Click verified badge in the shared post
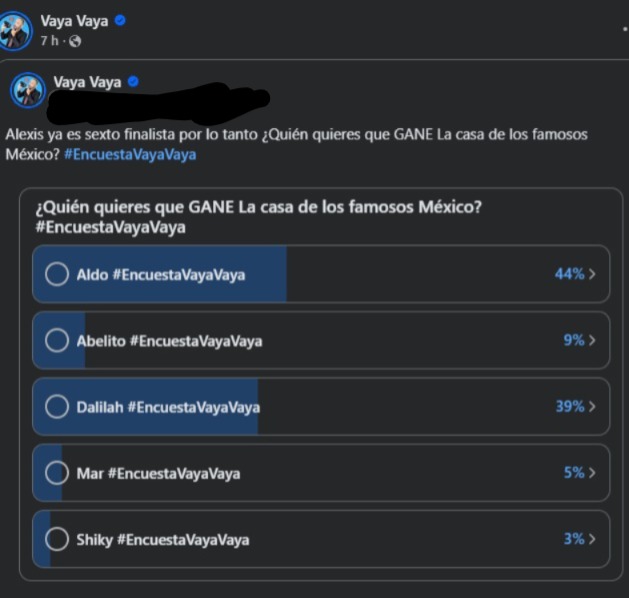This screenshot has height=598, width=629. pyautogui.click(x=133, y=81)
